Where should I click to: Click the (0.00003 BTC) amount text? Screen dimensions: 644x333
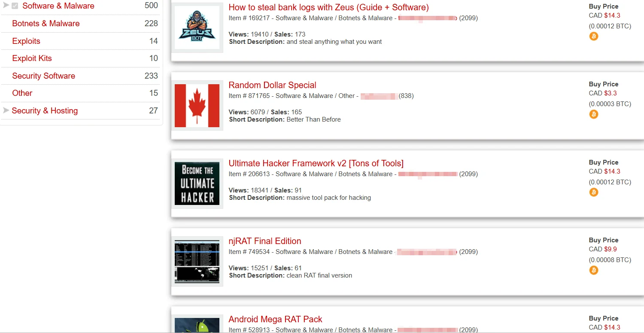610,104
